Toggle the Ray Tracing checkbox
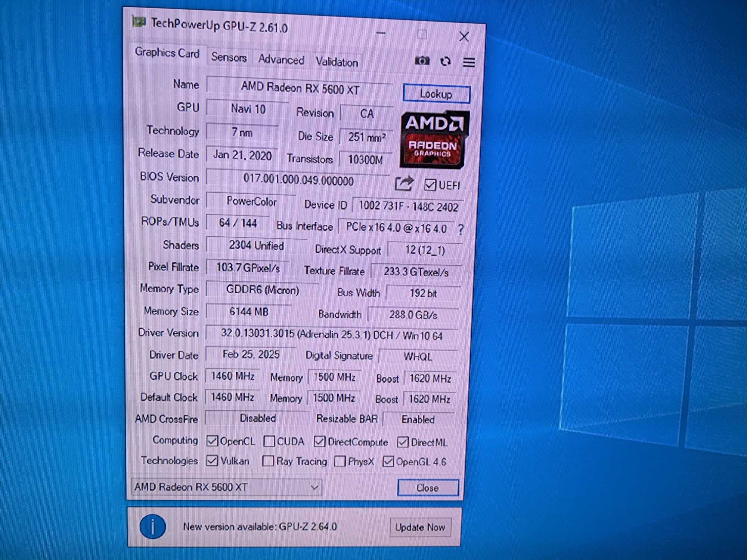The image size is (747, 560). pos(268,461)
